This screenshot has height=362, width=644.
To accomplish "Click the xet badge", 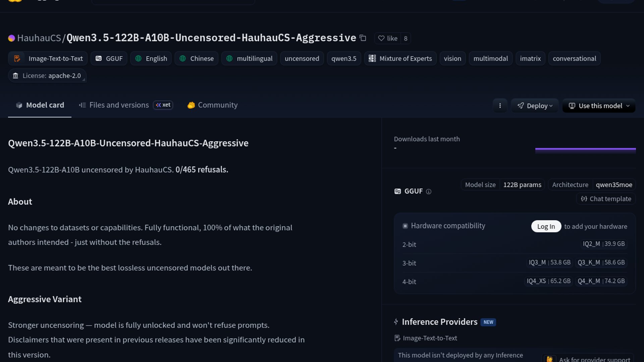I will point(163,105).
